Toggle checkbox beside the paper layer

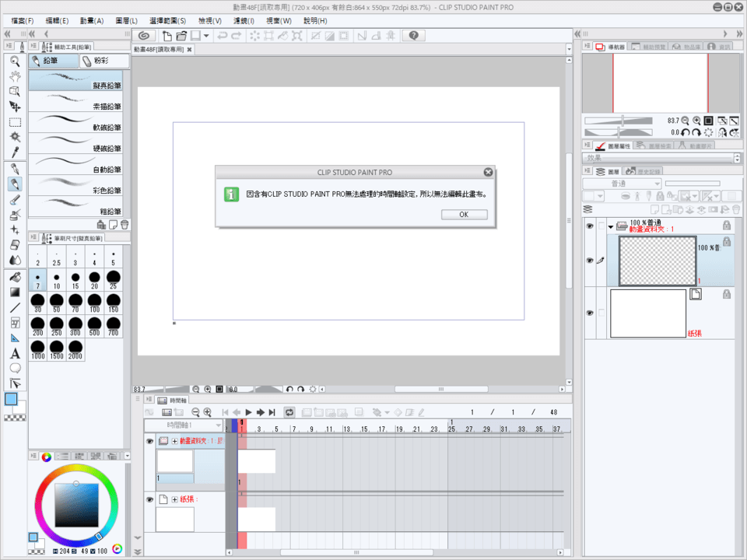point(601,313)
